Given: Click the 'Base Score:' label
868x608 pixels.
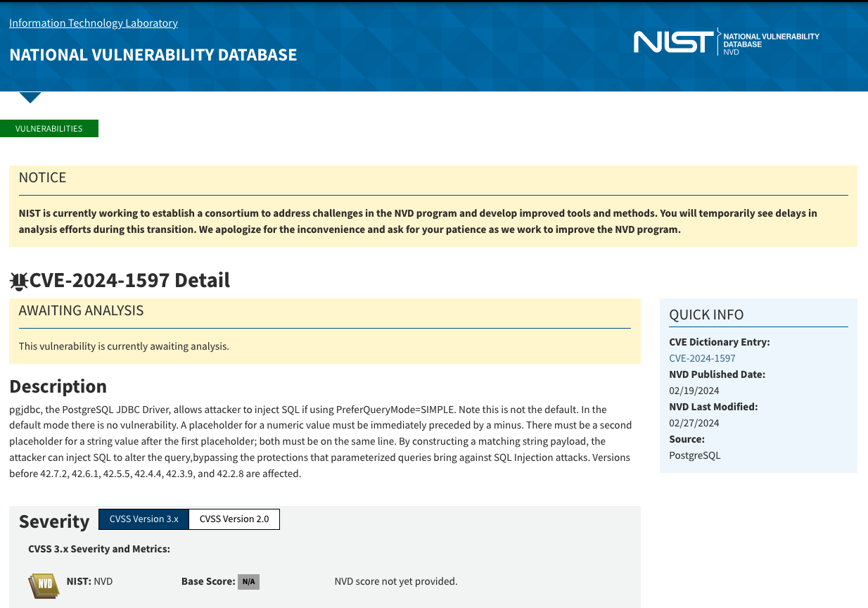Looking at the screenshot, I should (x=208, y=581).
